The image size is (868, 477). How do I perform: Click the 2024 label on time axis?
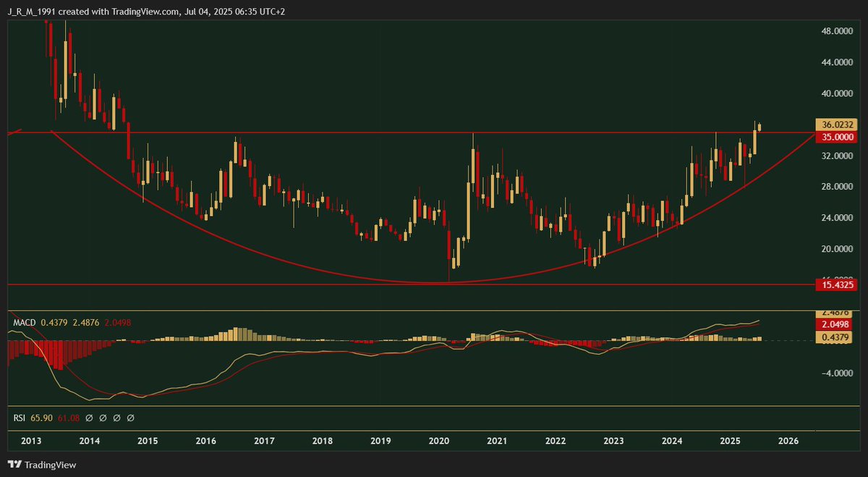pos(672,441)
